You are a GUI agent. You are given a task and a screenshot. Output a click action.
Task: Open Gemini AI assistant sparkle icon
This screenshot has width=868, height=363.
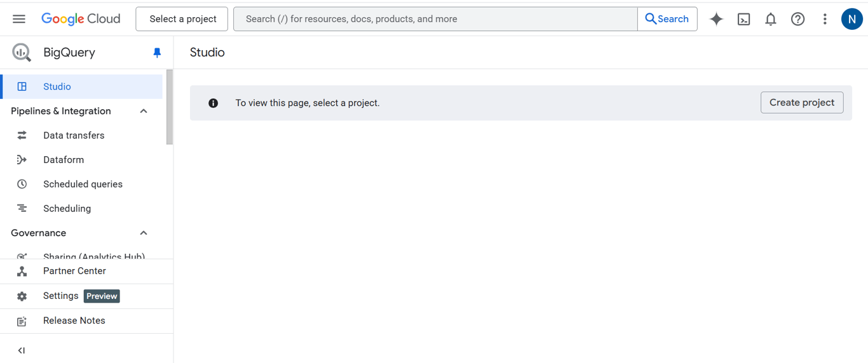tap(716, 19)
